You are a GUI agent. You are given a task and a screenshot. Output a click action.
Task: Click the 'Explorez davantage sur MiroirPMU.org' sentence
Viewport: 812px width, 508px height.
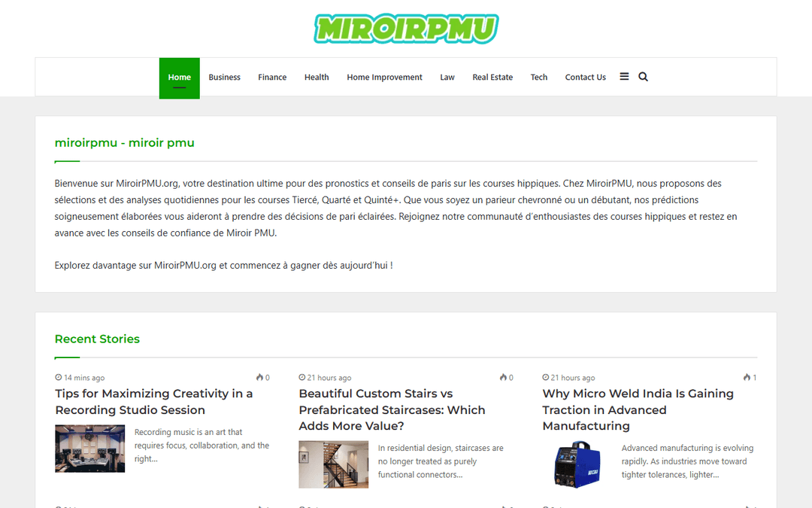pos(224,266)
